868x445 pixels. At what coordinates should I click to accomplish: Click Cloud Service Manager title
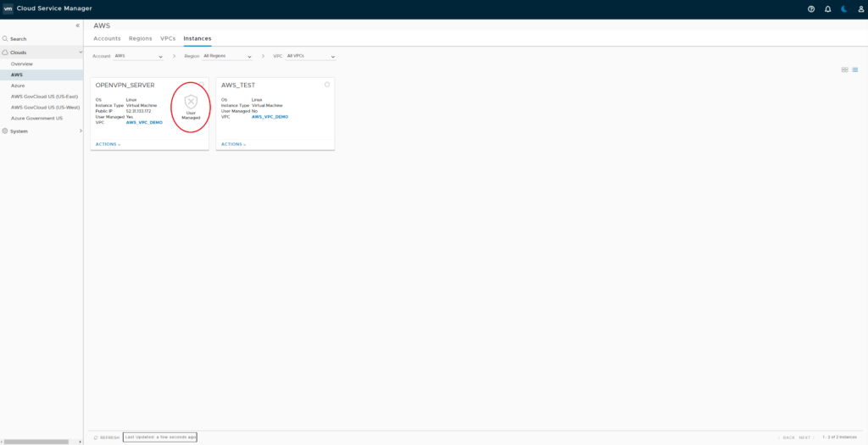tap(54, 8)
